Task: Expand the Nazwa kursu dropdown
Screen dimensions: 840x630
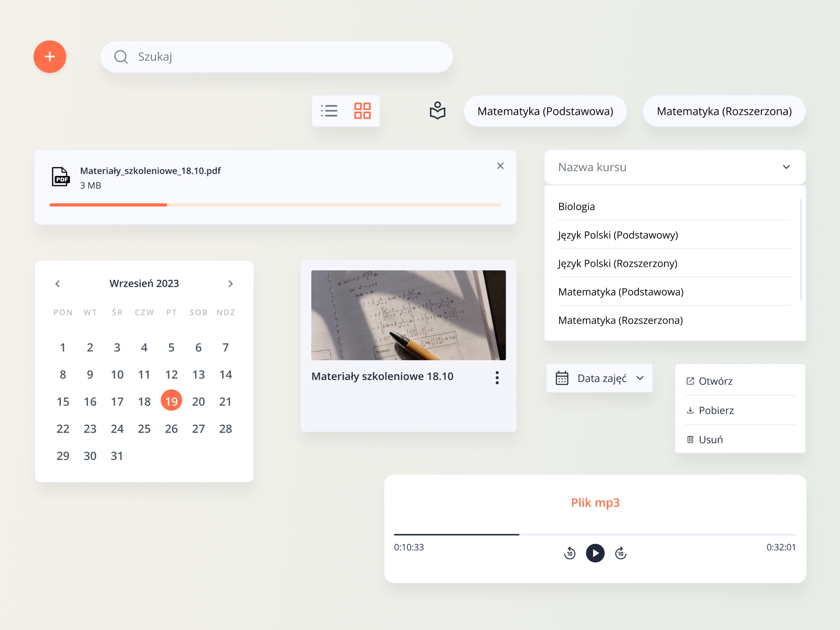Action: [786, 167]
